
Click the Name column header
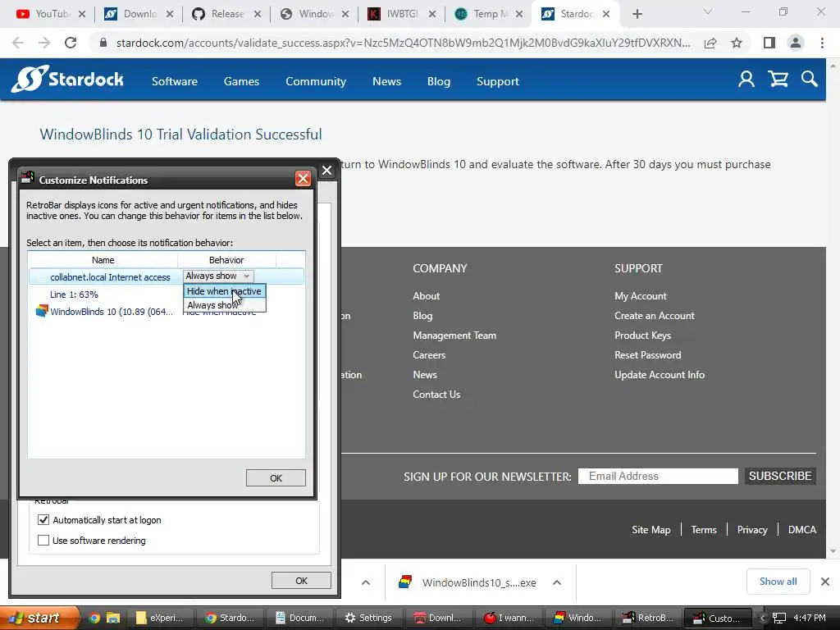pos(103,260)
